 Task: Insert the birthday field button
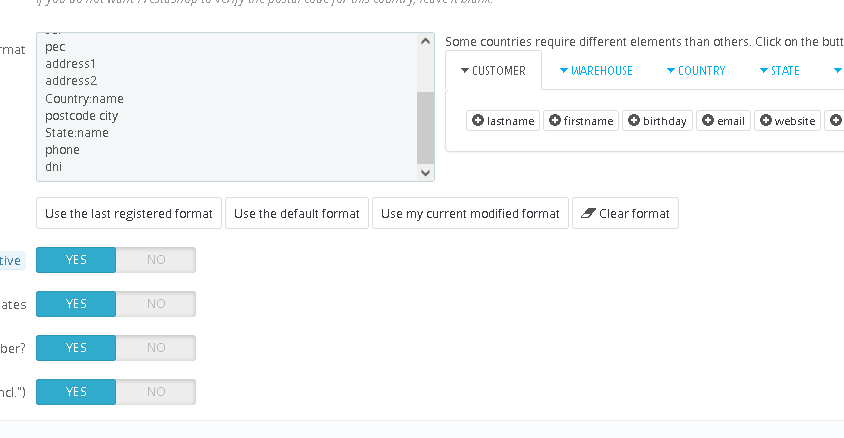657,121
